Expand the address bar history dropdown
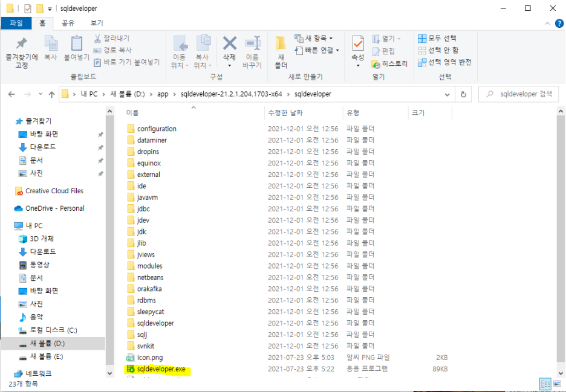Screen dimensions: 566x392 pos(447,94)
